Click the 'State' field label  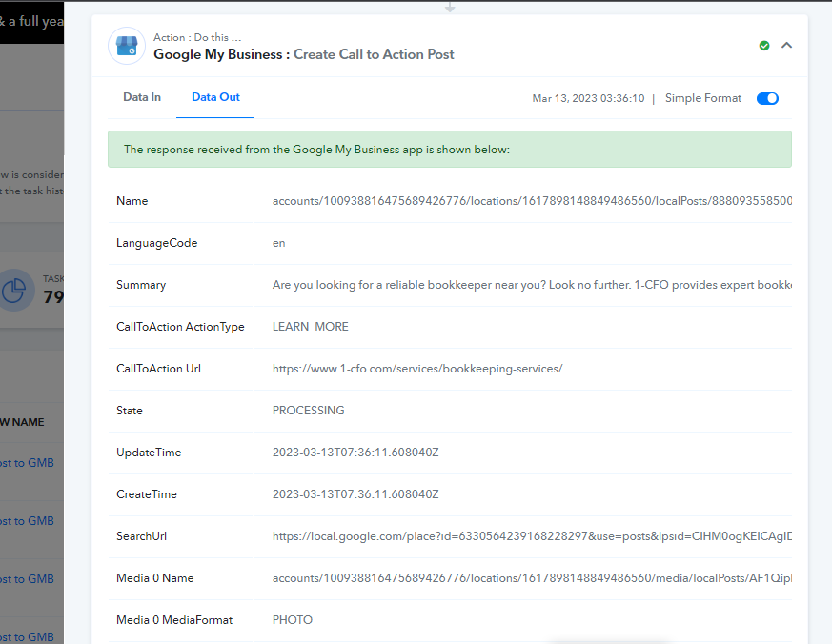pyautogui.click(x=130, y=411)
